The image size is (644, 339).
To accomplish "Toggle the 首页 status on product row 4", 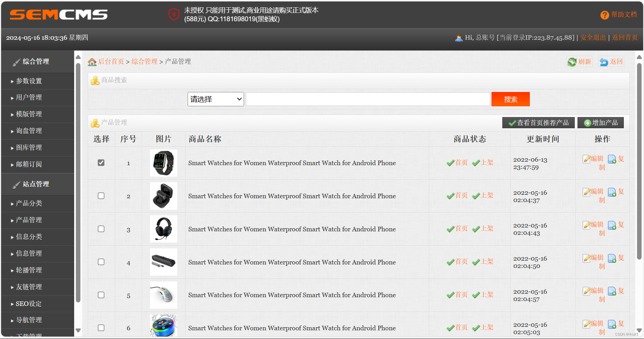I will point(457,262).
